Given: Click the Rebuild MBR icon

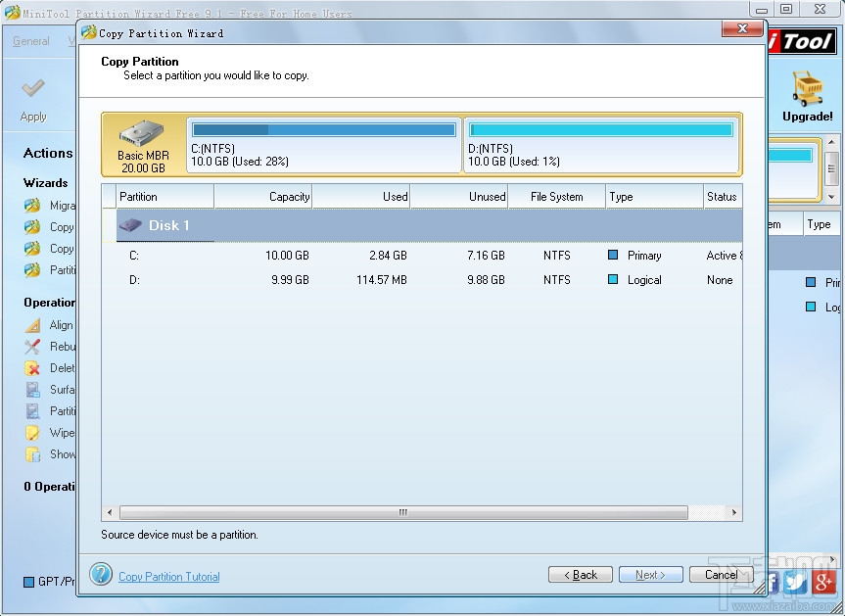Looking at the screenshot, I should pyautogui.click(x=32, y=347).
